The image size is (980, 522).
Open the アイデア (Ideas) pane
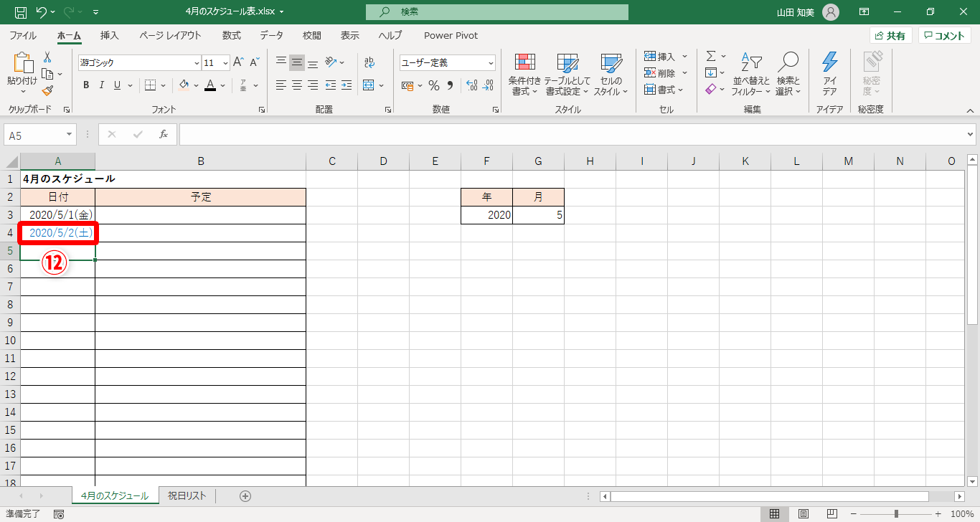coord(829,74)
